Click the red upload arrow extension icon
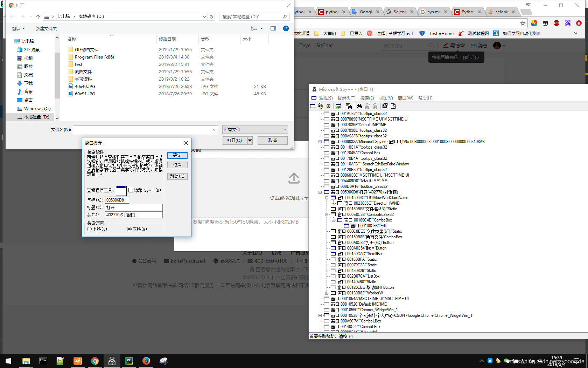This screenshot has height=368, width=588. pyautogui.click(x=579, y=23)
